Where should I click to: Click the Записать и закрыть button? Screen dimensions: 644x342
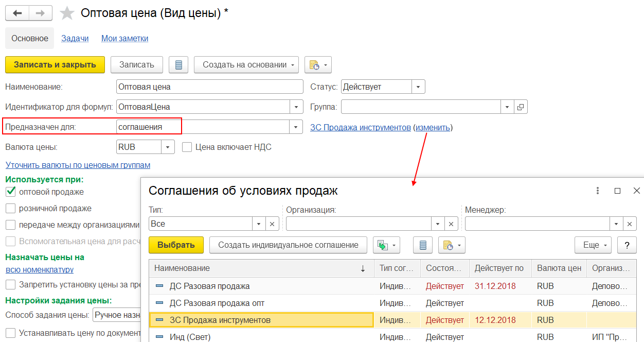[55, 65]
